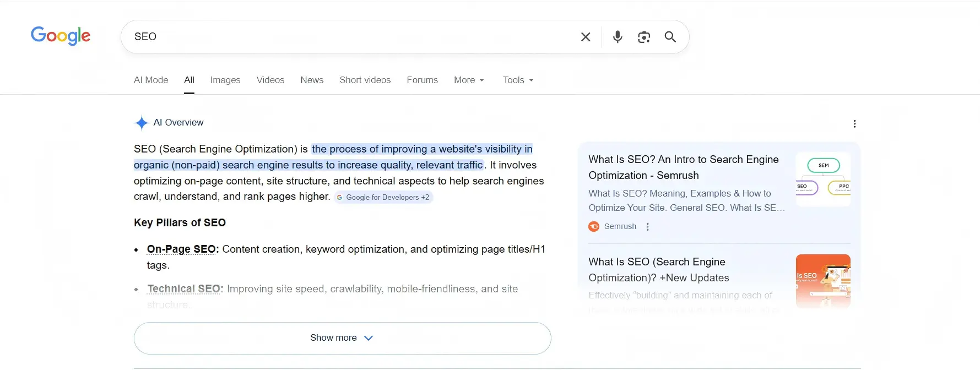
Task: Expand AI Overview with Show more
Action: pyautogui.click(x=342, y=338)
